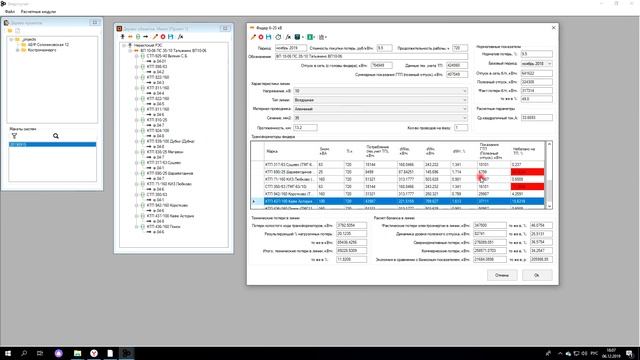The width and height of the screenshot is (640, 360).
Task: Click the second red cell in imbalance column
Action: pyautogui.click(x=527, y=187)
